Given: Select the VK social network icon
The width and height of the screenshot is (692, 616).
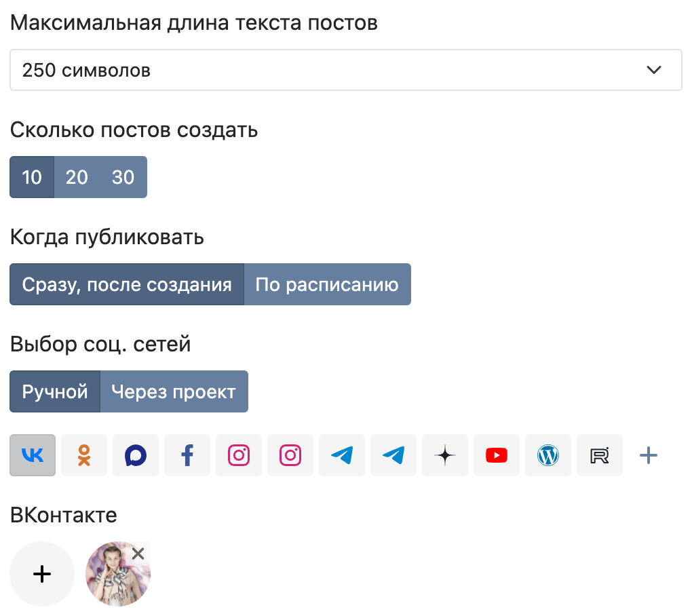Looking at the screenshot, I should 33,455.
